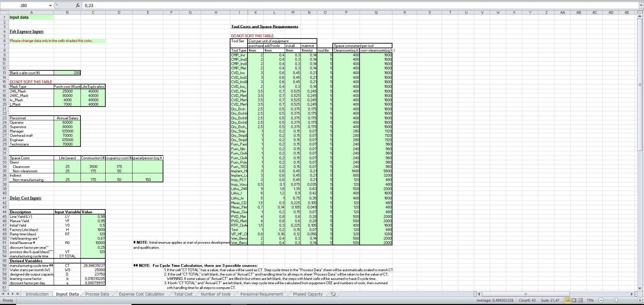Click the Count: 43 status entry
644x305 pixels.
click(527, 300)
